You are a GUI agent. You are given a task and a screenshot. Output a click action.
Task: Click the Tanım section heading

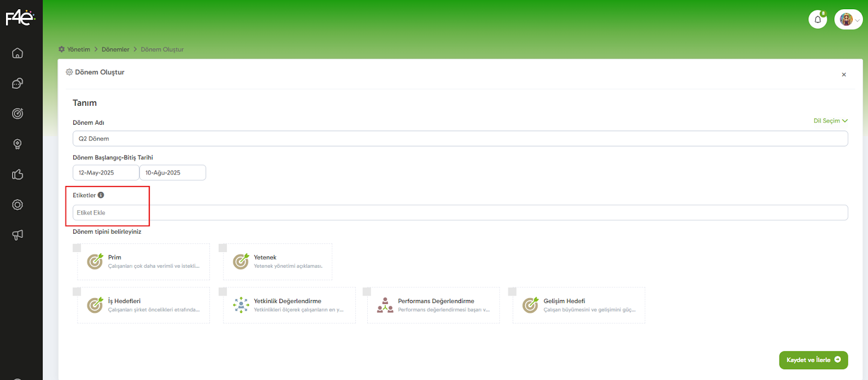point(85,103)
